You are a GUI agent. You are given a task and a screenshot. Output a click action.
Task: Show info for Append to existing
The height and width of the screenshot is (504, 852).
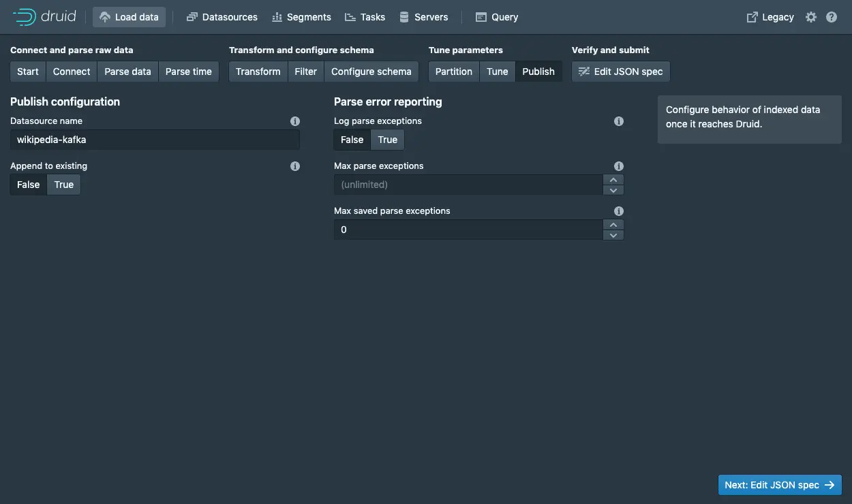click(x=295, y=166)
